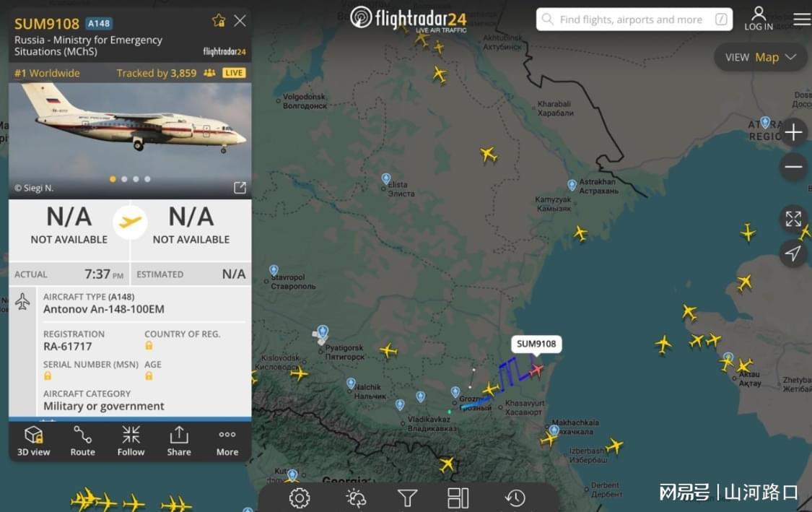Click the LOG IN button
812x512 pixels.
point(759,19)
